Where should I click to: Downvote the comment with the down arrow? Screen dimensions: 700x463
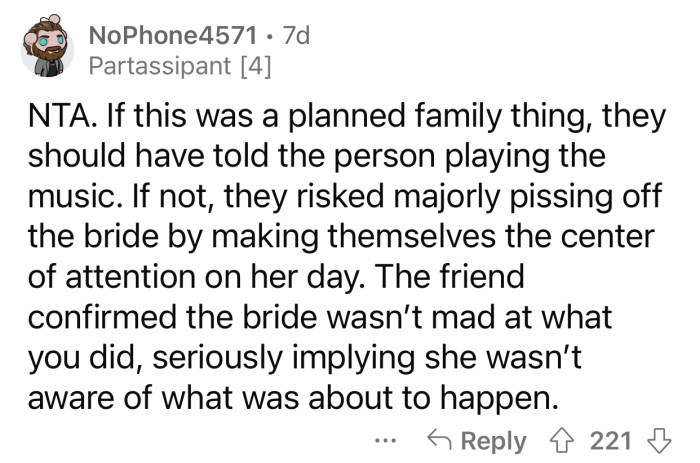(659, 439)
